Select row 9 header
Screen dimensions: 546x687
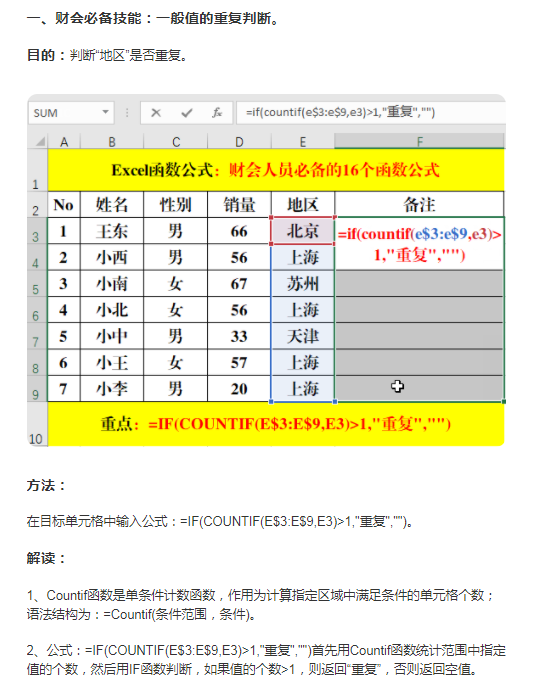pyautogui.click(x=37, y=389)
